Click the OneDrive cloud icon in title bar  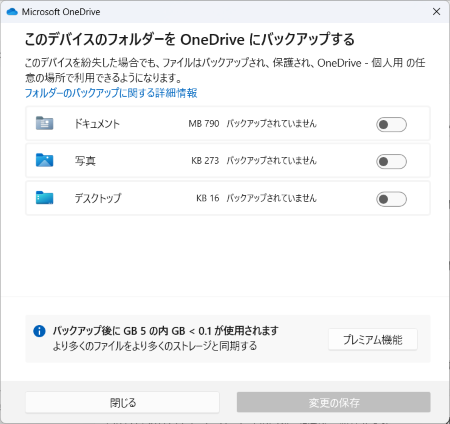[x=12, y=12]
